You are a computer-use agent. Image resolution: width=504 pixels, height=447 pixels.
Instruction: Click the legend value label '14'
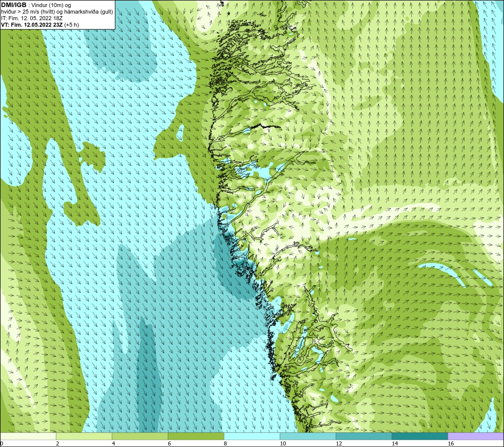click(x=395, y=444)
